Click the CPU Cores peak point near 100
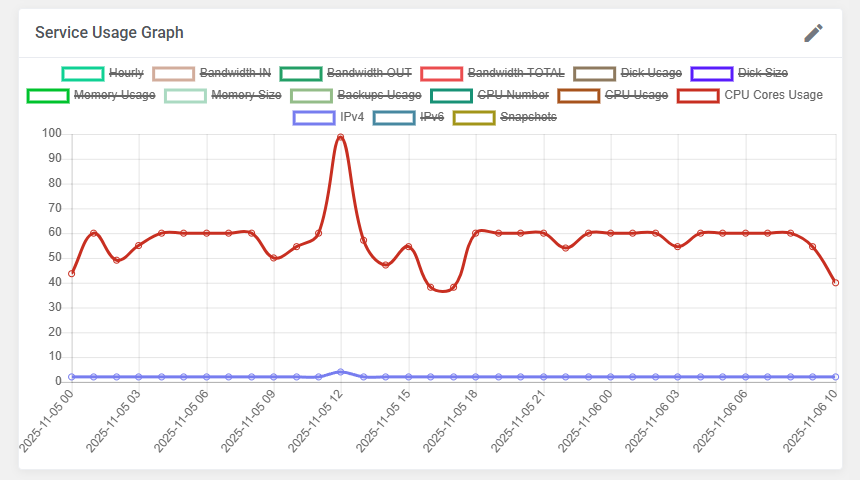 pyautogui.click(x=340, y=137)
